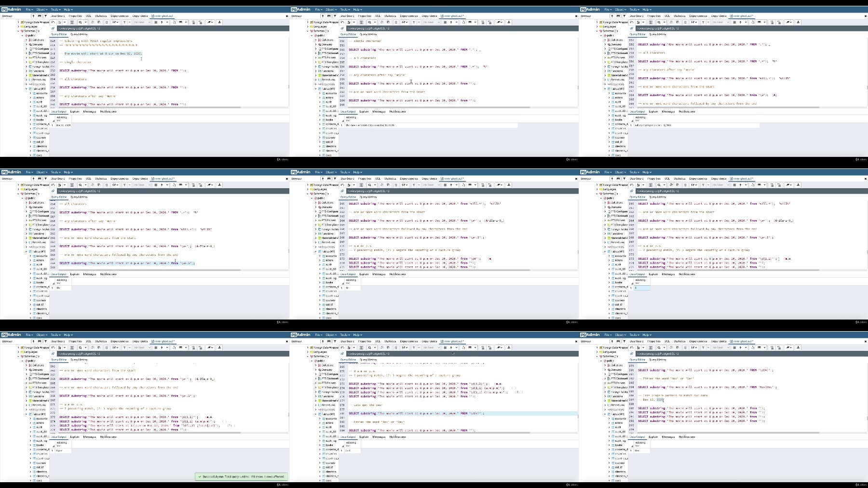Screen dimensions: 868x488
Task: Click Filter funnel icon in top-center frame
Action: [x=414, y=22]
